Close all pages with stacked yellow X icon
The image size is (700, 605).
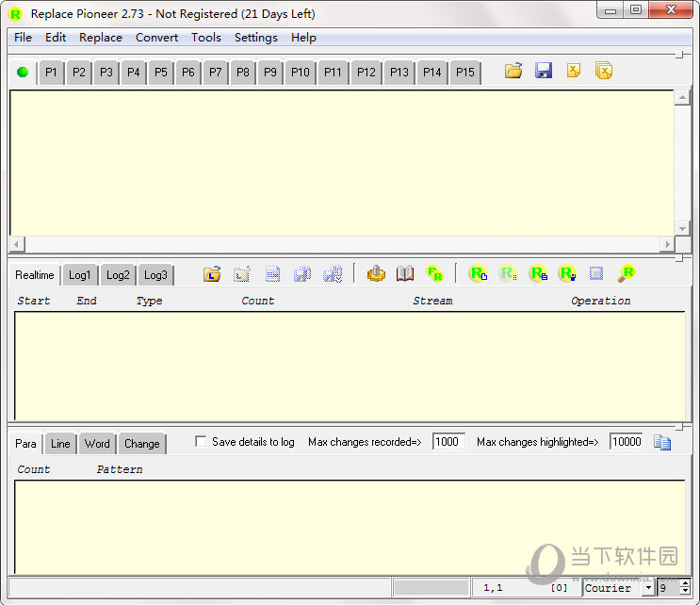[604, 71]
